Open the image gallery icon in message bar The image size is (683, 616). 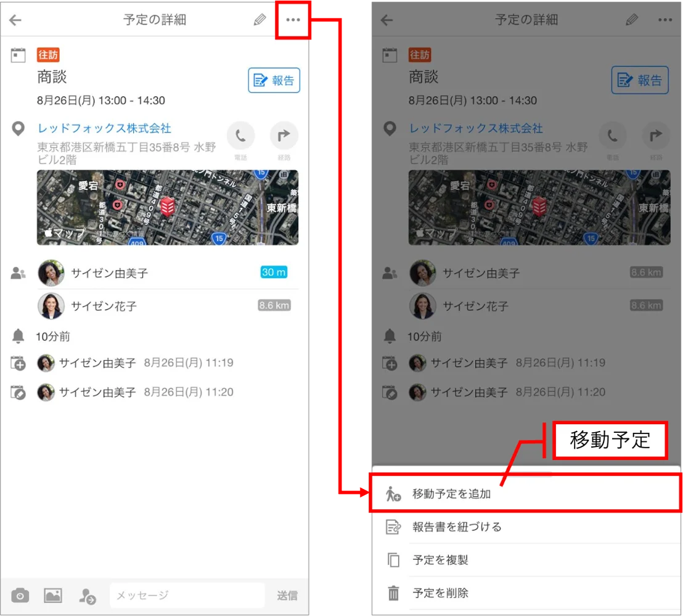[53, 595]
